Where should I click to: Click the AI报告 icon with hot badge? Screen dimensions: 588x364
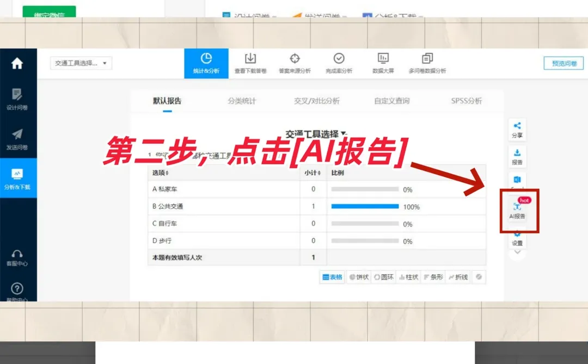(517, 211)
